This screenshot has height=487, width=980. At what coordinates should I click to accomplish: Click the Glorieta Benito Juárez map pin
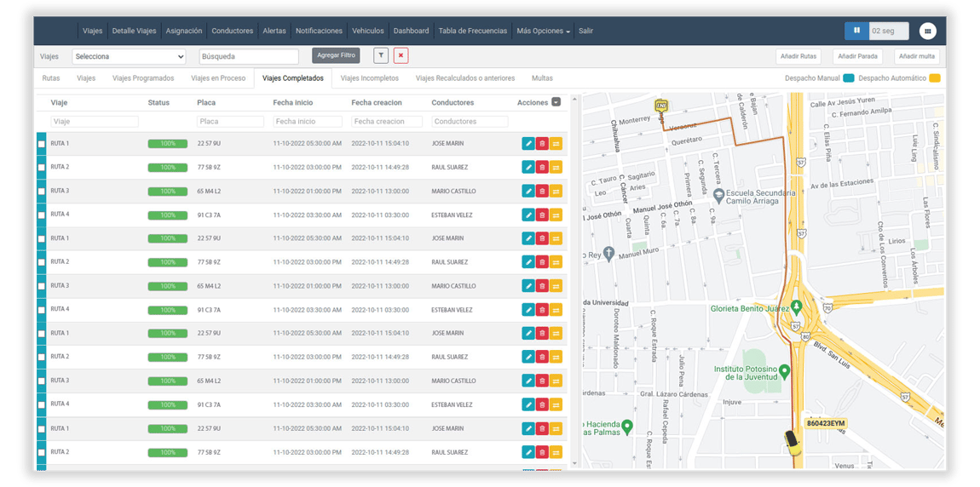click(x=796, y=307)
